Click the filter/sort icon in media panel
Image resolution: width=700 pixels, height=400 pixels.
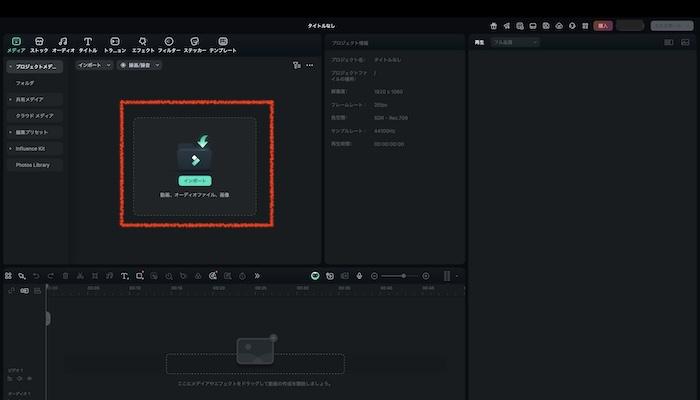coord(296,65)
